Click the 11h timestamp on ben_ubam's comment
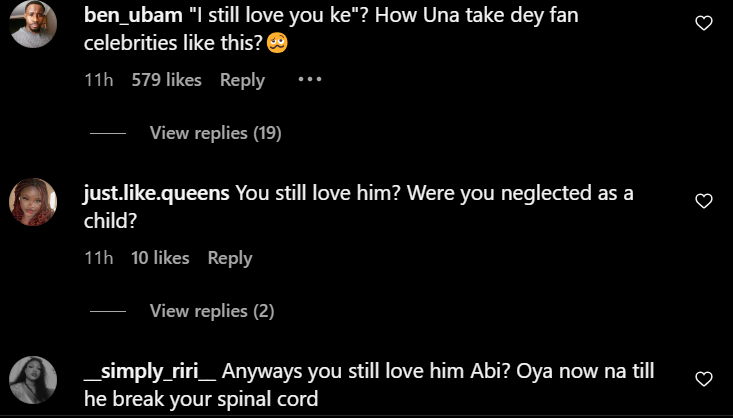The height and width of the screenshot is (418, 733). (98, 80)
